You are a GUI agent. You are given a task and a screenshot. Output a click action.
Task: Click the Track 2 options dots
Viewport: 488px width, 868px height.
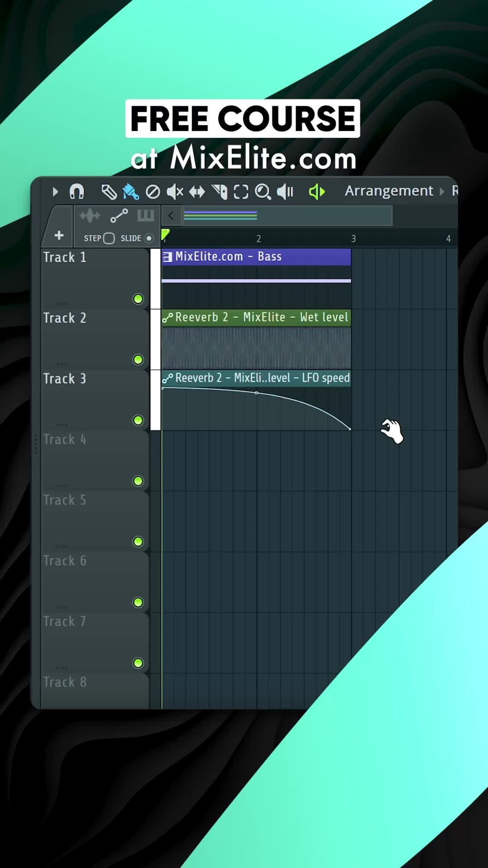[62, 364]
